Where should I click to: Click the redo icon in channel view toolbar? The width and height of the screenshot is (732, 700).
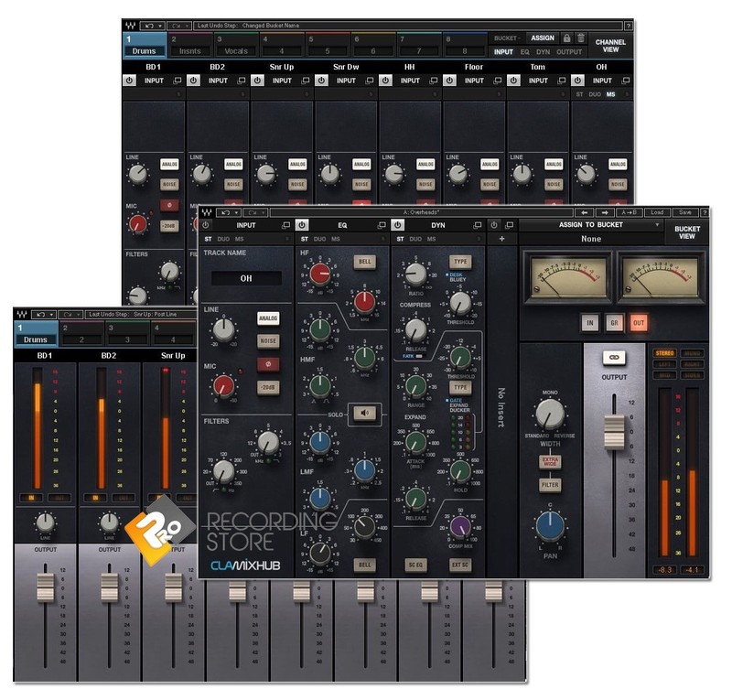click(253, 212)
